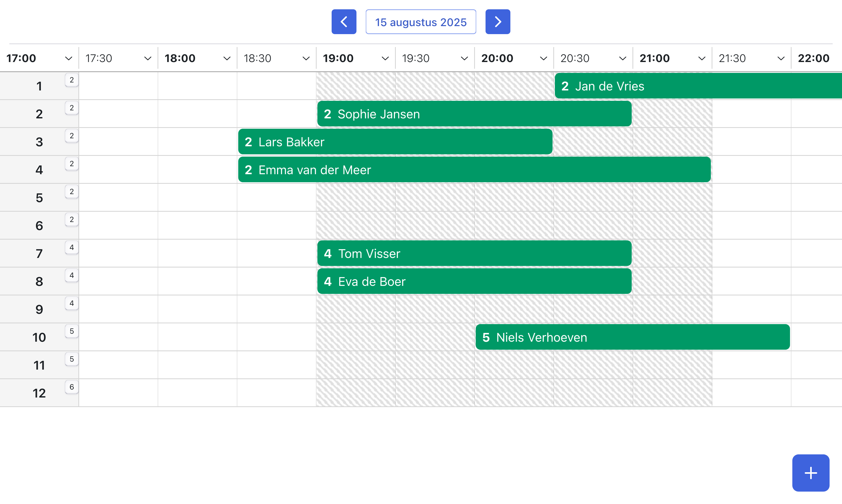Click the 19:00 column chevron
The height and width of the screenshot is (504, 842).
click(x=385, y=58)
